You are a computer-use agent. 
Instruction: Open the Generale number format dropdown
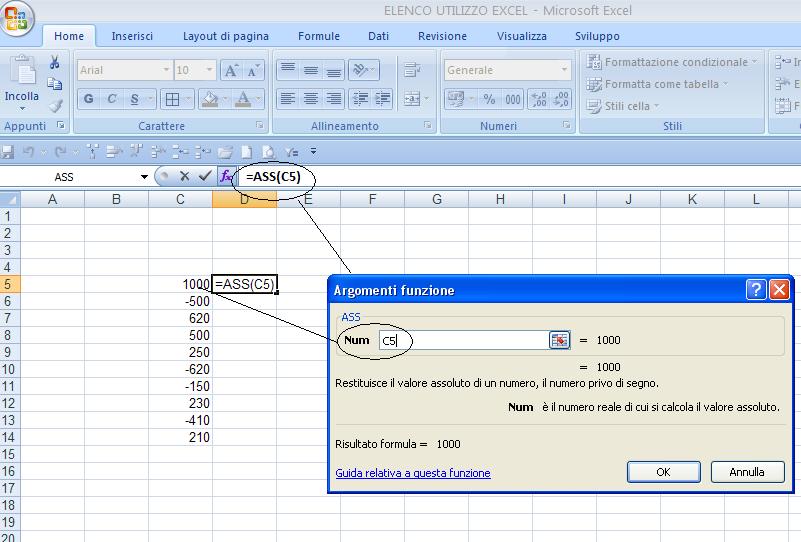[564, 70]
